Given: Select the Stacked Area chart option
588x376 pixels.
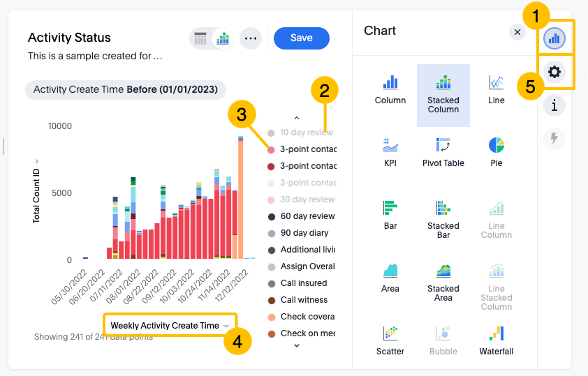Looking at the screenshot, I should [443, 278].
